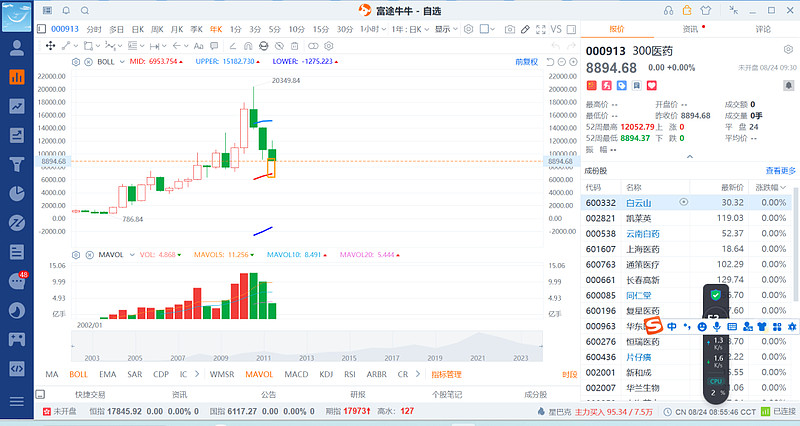Open chart settings gear in period toolbar

coord(468,29)
